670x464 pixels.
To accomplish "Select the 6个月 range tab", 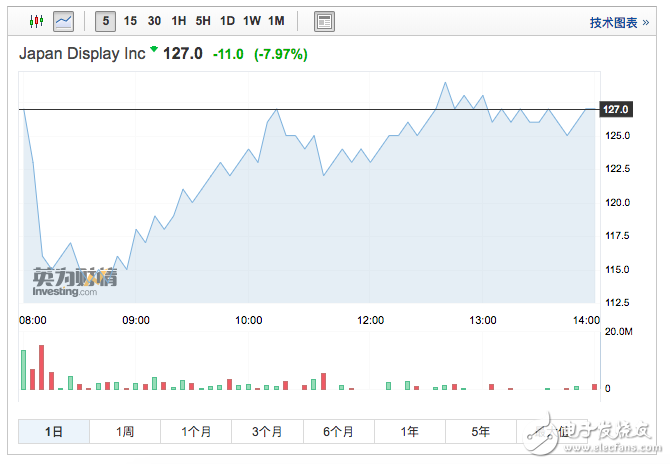I will (x=338, y=432).
